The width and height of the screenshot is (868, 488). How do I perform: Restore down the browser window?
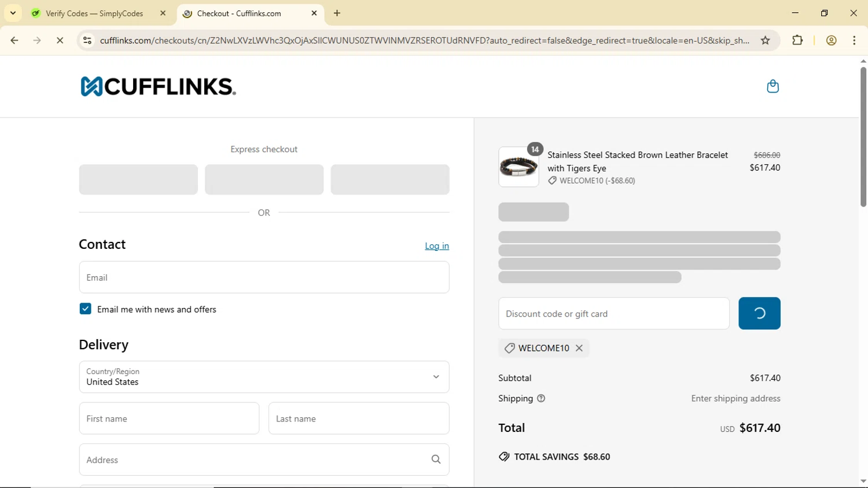click(825, 13)
